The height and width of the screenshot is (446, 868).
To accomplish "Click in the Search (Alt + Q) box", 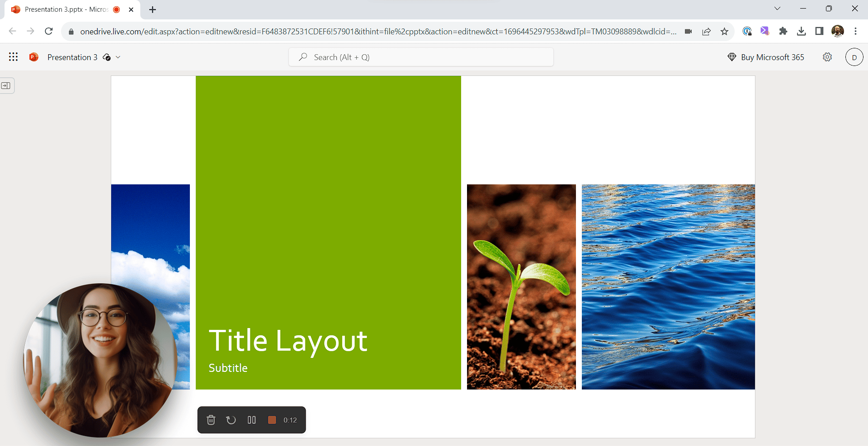I will [x=421, y=57].
